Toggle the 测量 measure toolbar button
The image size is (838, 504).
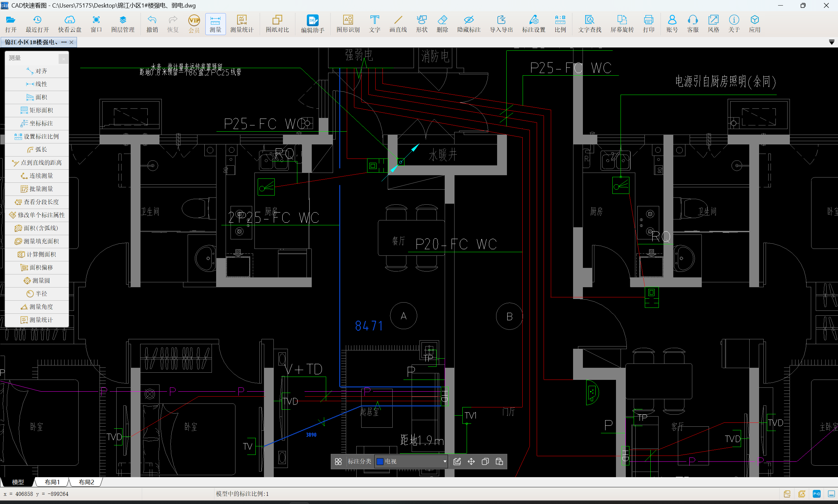coord(215,24)
